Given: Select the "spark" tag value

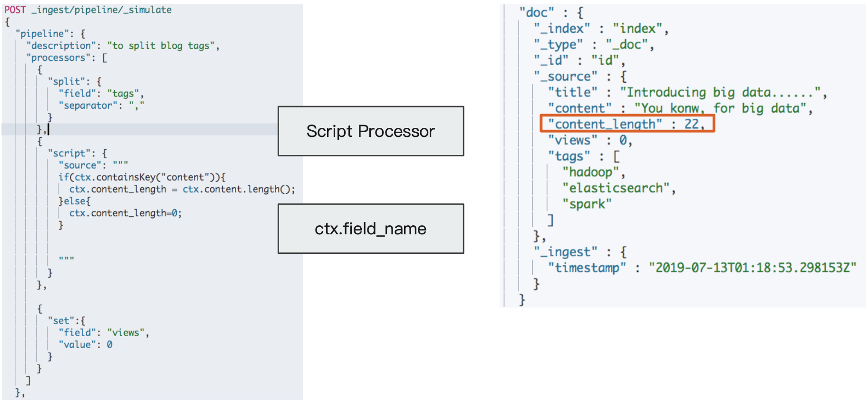Looking at the screenshot, I should [x=587, y=204].
